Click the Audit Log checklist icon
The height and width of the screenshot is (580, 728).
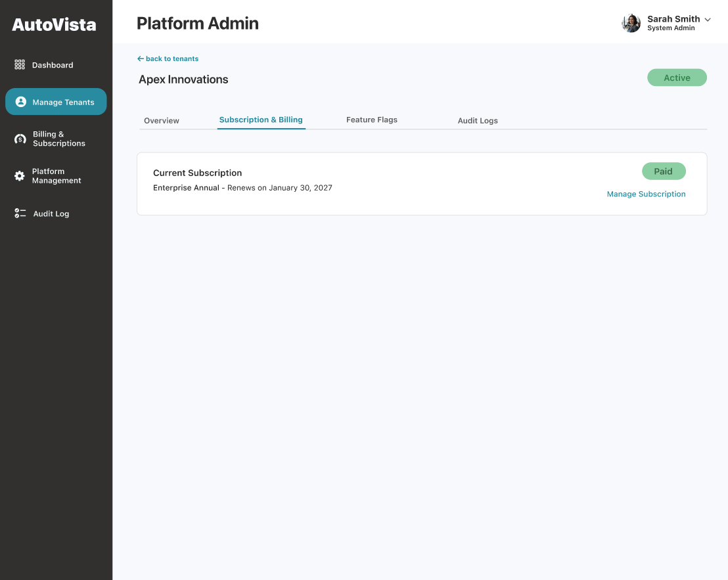[20, 213]
